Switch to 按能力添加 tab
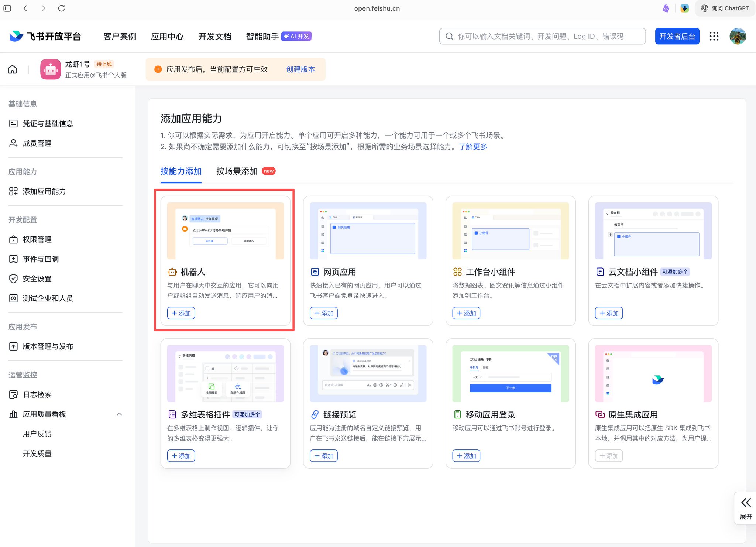 point(181,171)
